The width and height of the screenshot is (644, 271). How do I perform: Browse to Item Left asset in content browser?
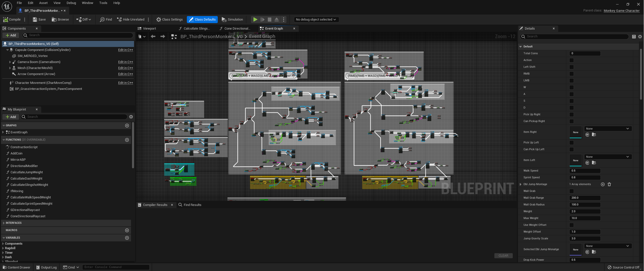pyautogui.click(x=594, y=163)
